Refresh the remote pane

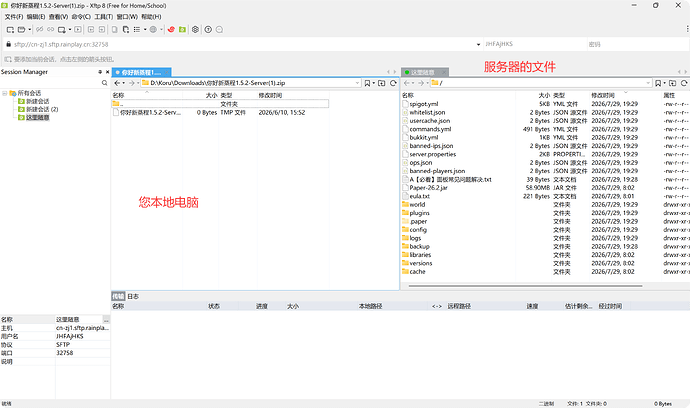tap(684, 83)
